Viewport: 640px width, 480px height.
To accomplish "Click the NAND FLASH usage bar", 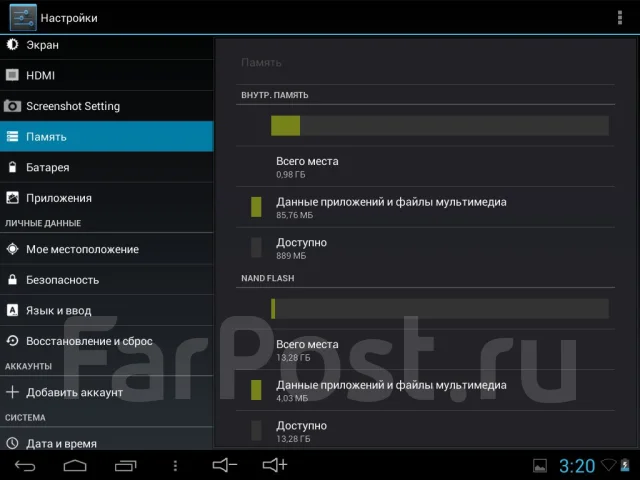I will coord(440,309).
